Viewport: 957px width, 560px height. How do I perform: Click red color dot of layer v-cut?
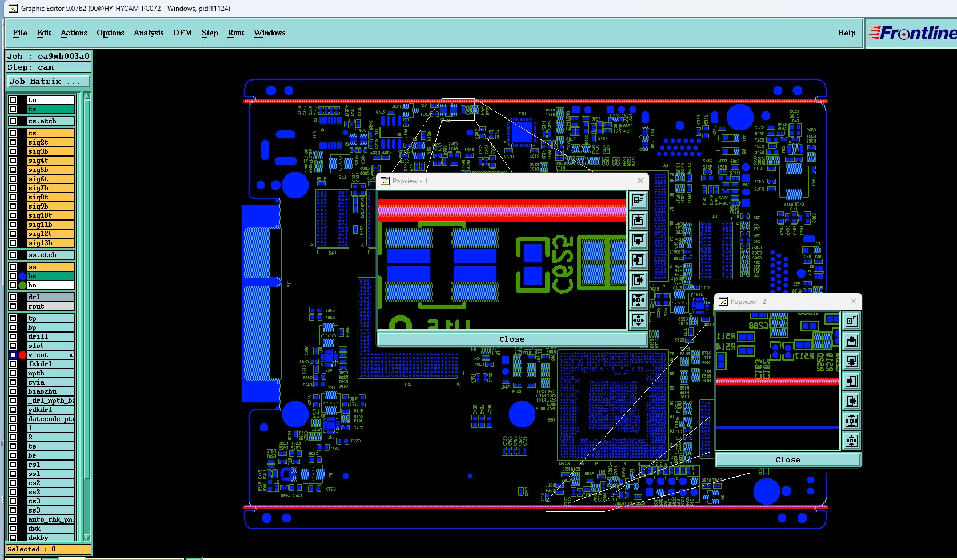coord(22,355)
